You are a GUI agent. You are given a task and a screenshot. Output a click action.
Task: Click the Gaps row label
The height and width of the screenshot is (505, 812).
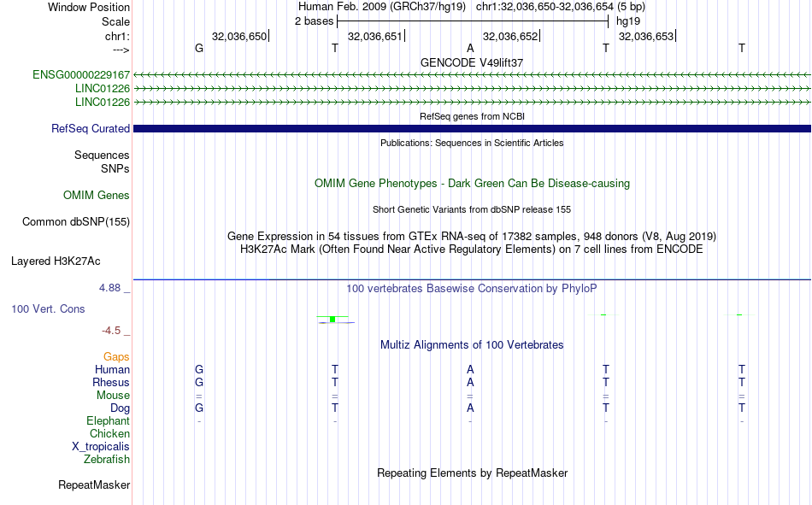pos(116,357)
